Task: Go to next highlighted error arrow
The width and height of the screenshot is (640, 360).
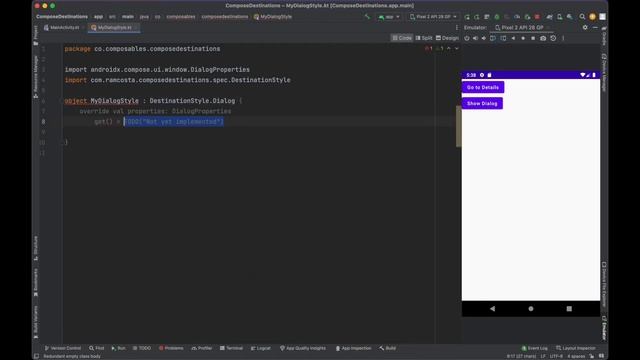Action: point(457,49)
